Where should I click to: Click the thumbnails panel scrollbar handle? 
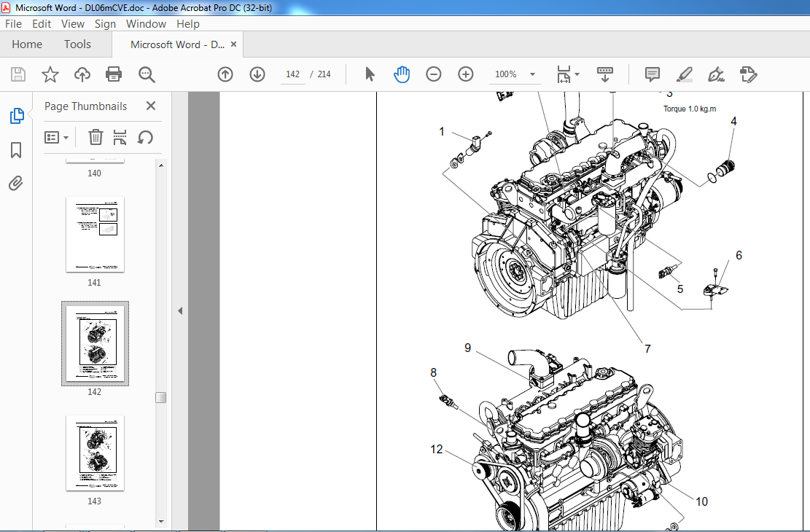point(161,397)
